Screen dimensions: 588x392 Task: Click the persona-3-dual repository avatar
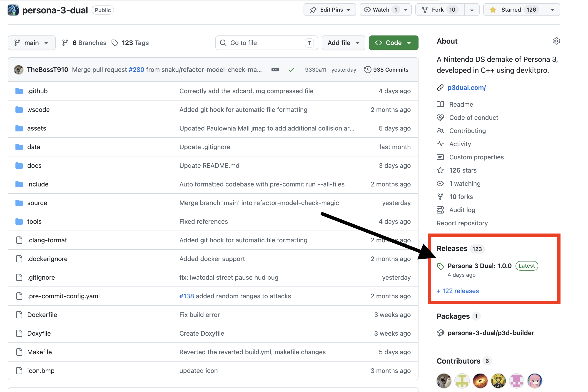pos(13,10)
